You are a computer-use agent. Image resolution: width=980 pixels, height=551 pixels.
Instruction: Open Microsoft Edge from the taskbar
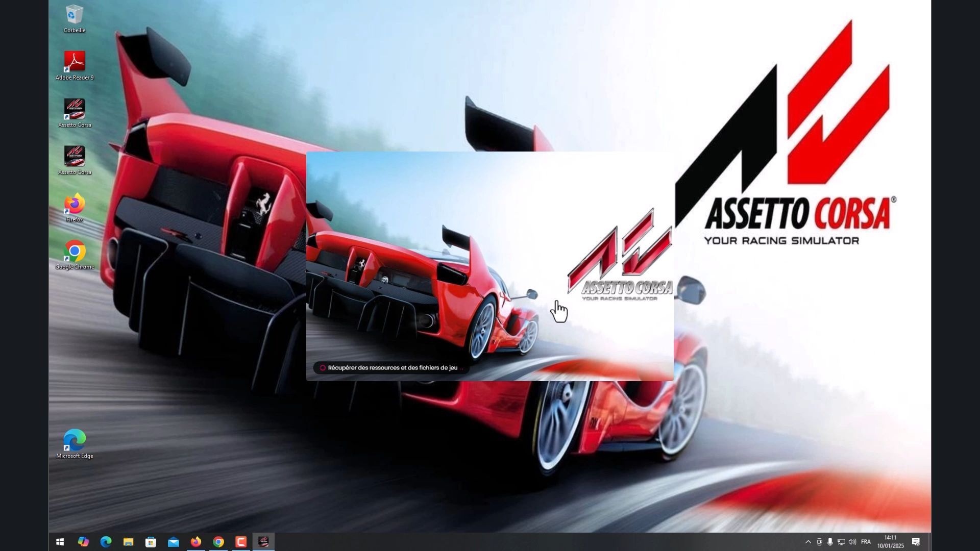[x=106, y=542]
